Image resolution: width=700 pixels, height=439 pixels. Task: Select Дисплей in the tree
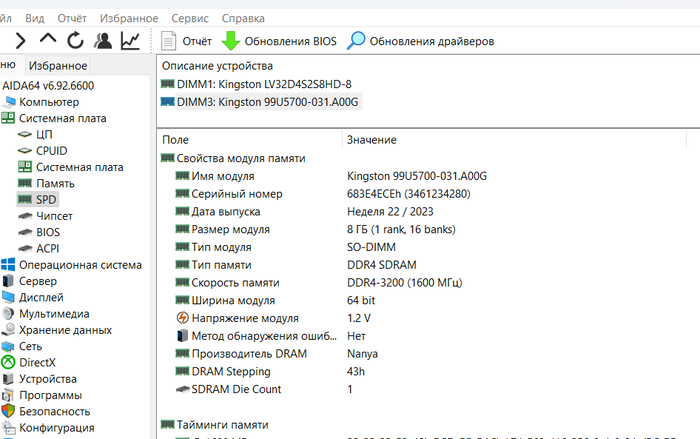41,297
